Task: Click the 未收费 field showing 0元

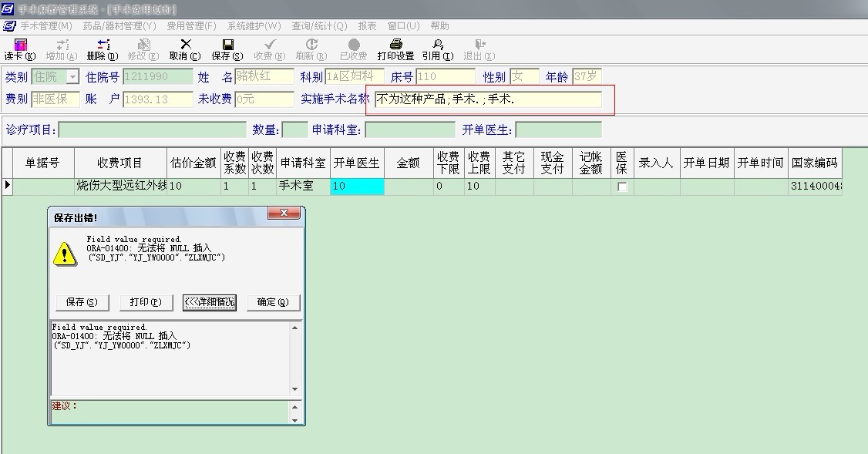Action: (264, 99)
